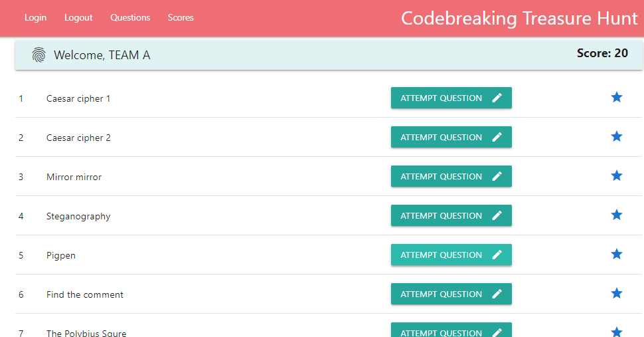Screen dimensions: 644x337
Task: Click the fingerprint icon beside Welcome
Action: pos(39,55)
